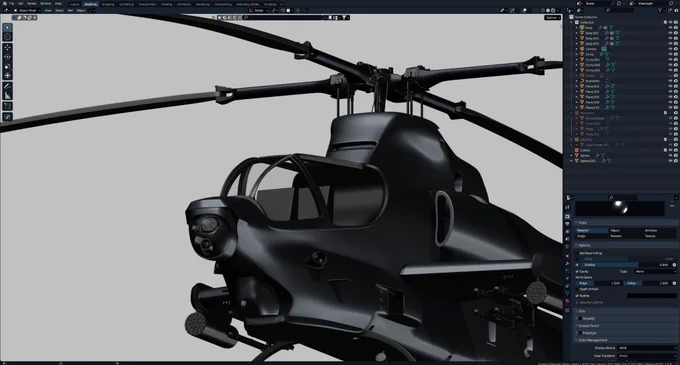Enable the Freestyle checkbox

(580, 333)
